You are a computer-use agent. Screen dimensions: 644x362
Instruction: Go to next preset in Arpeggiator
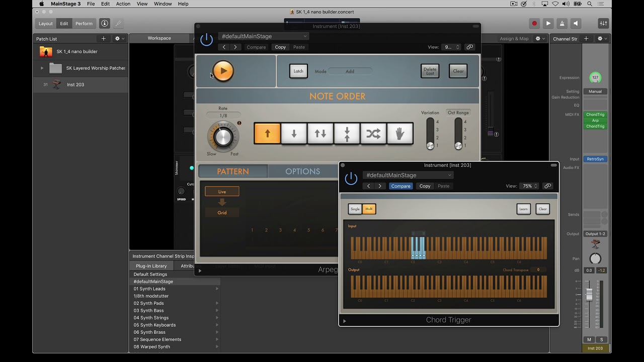coord(235,47)
